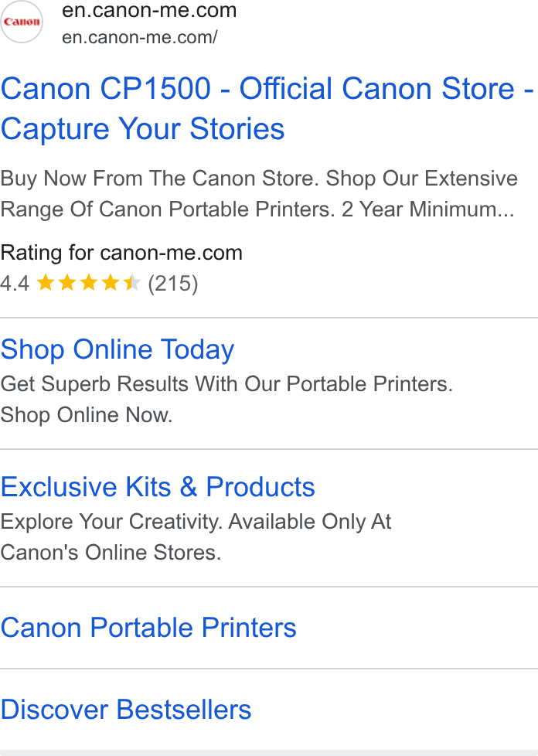Open the Shop Online Today sitelink
The height and width of the screenshot is (756, 538).
click(x=117, y=349)
